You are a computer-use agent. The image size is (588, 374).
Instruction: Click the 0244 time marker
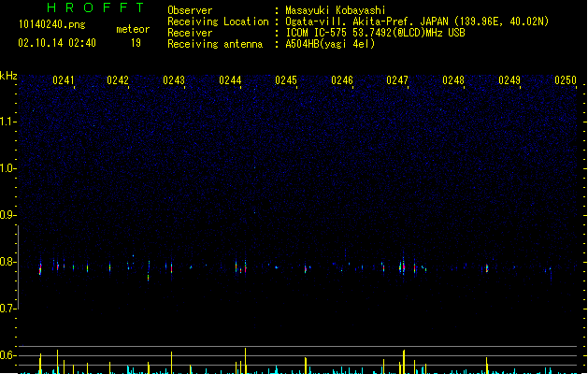coord(230,80)
